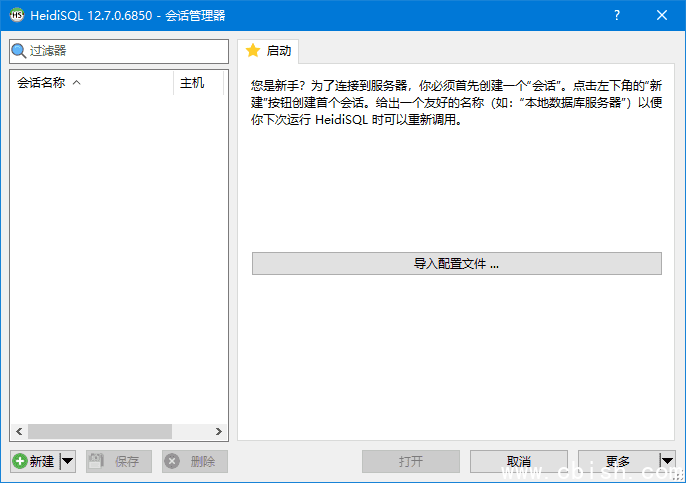Expand the dropdown arrow beside 更多
This screenshot has width=686, height=483.
click(x=667, y=461)
